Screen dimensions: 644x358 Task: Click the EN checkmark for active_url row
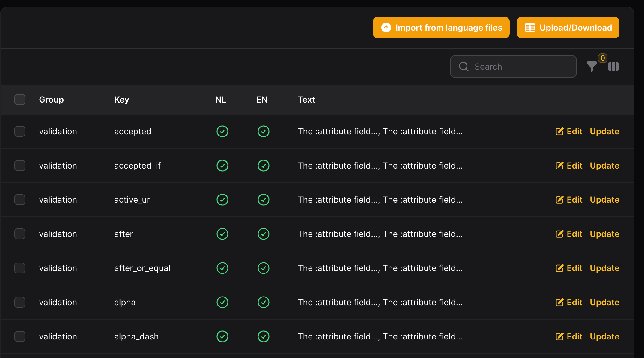click(x=263, y=200)
